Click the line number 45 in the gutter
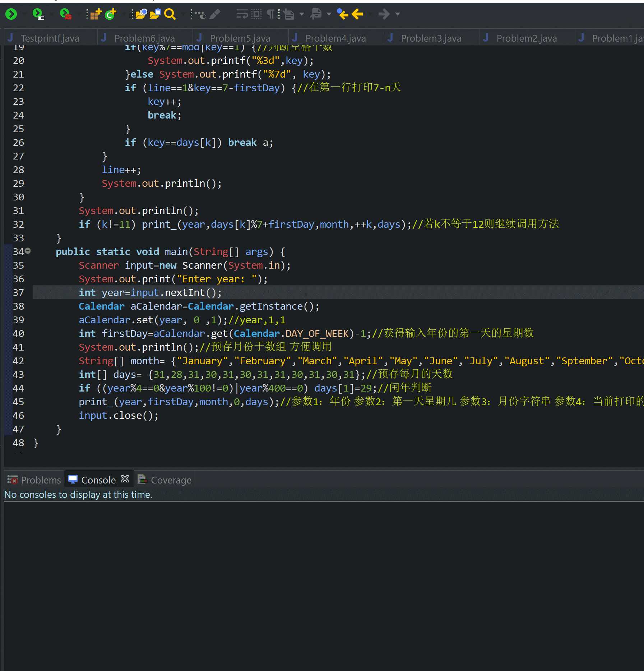The image size is (644, 671). point(18,402)
